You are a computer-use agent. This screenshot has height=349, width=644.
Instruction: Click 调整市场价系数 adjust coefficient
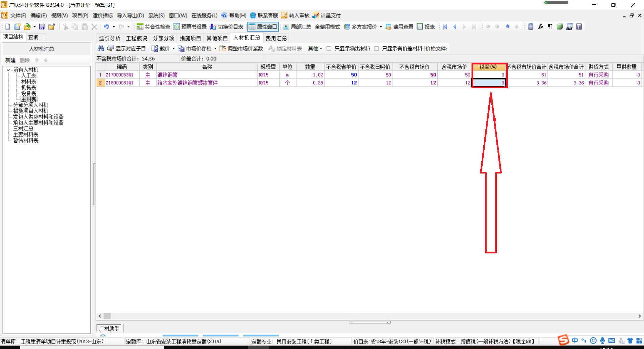coord(241,48)
